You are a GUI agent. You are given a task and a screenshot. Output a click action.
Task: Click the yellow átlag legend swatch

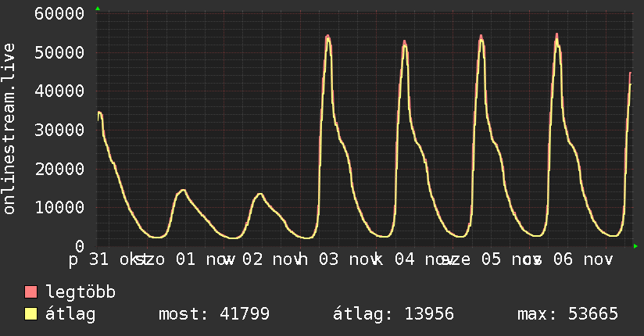tap(30, 314)
